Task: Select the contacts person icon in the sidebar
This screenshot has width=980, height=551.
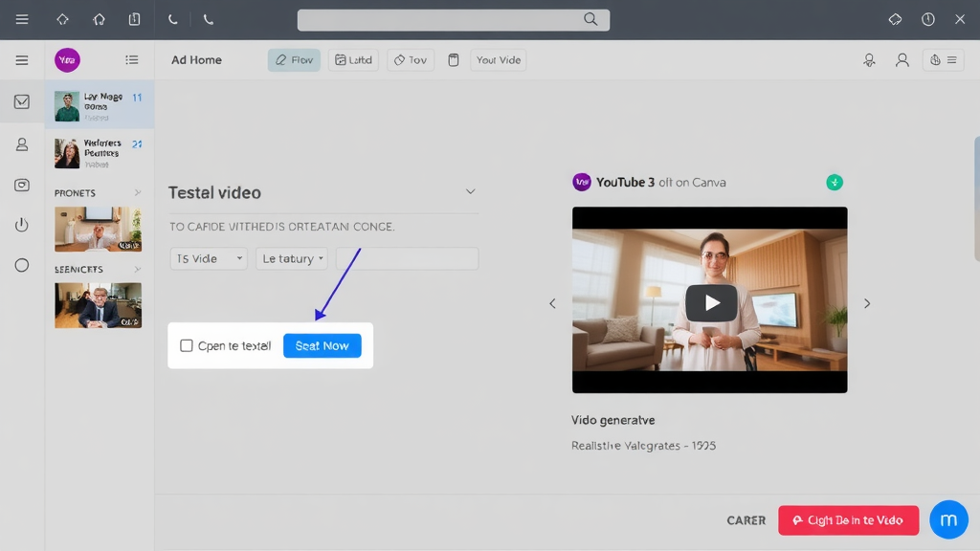Action: click(21, 143)
